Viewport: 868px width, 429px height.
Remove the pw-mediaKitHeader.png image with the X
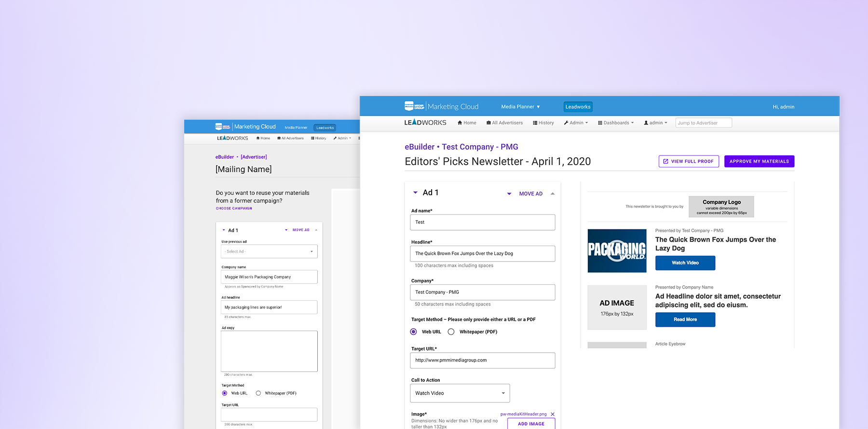(553, 415)
